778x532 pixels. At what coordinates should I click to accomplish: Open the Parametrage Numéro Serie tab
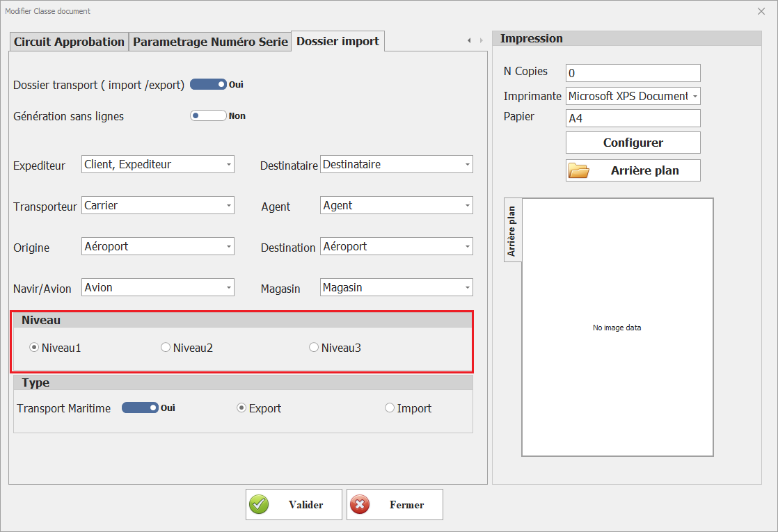210,42
